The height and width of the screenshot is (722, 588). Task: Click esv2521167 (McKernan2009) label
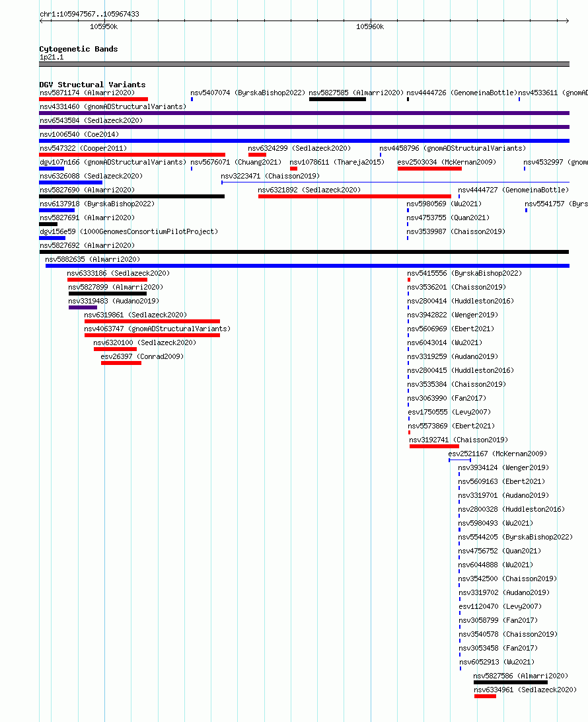[498, 454]
